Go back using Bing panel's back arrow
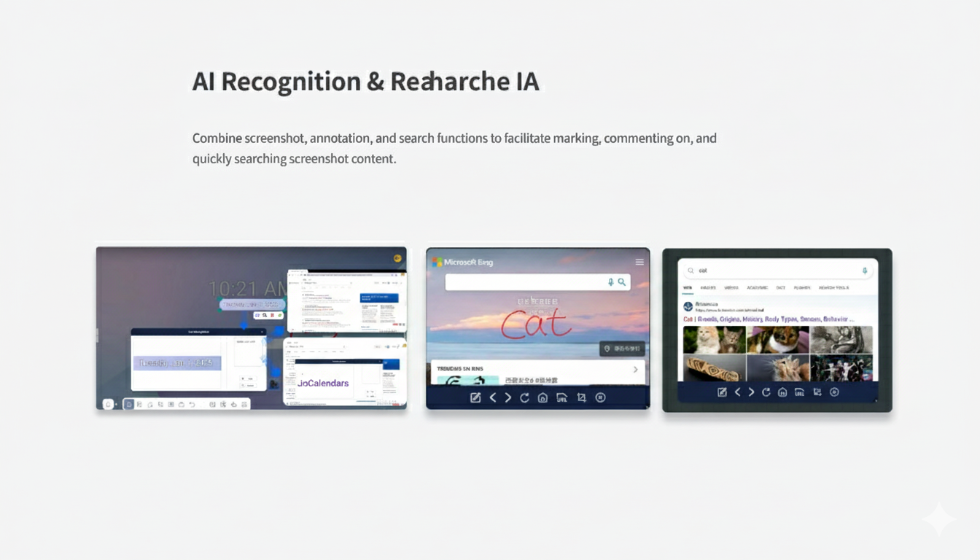This screenshot has height=560, width=980. (x=492, y=397)
